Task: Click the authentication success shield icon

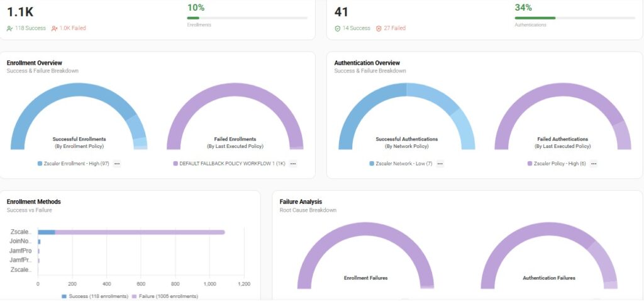Action: (337, 28)
